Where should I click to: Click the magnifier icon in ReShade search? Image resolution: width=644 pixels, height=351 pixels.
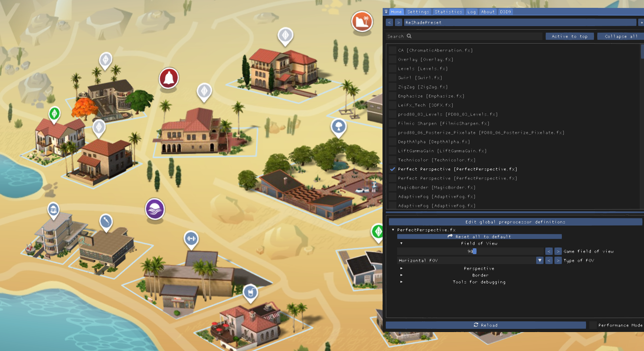click(x=409, y=36)
